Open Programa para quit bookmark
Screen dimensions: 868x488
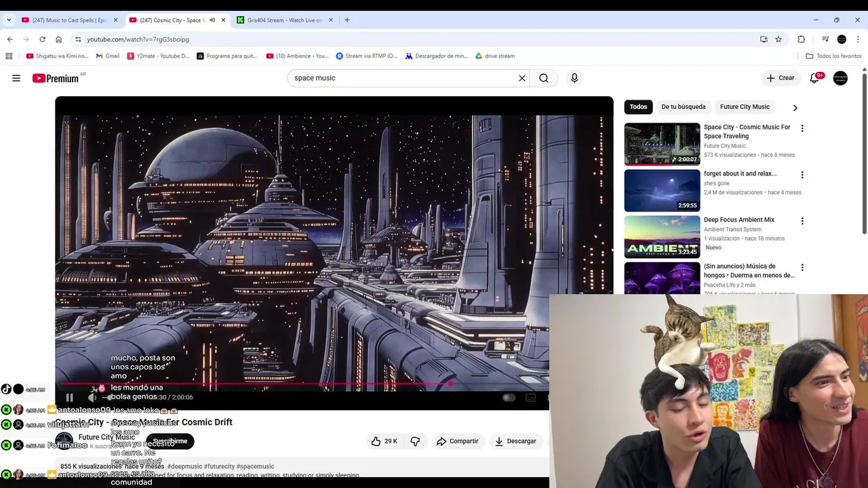pyautogui.click(x=226, y=56)
